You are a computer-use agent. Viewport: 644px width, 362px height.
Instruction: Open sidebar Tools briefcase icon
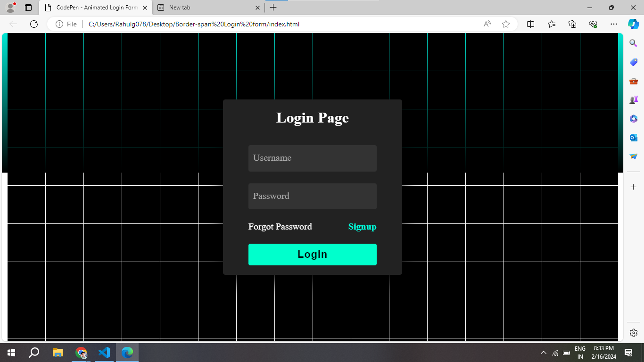pyautogui.click(x=634, y=81)
